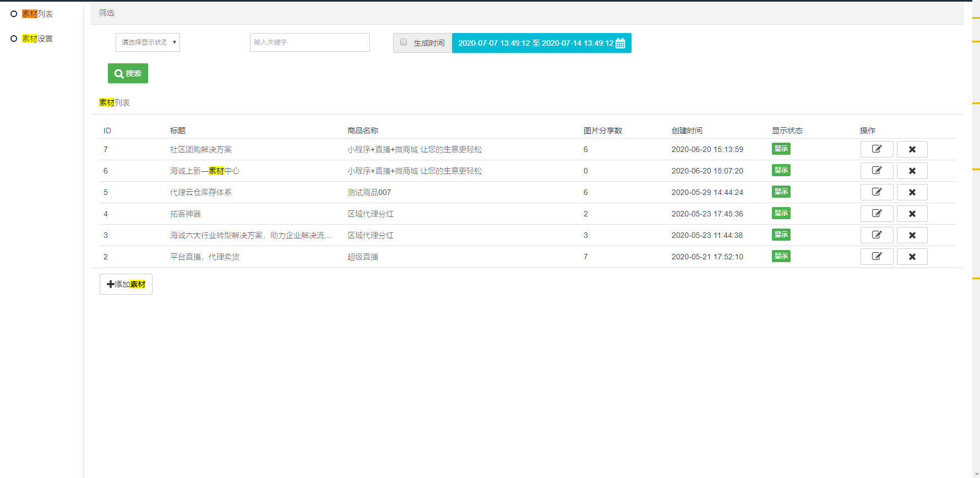The width and height of the screenshot is (980, 478).
Task: Enable the 生成时间 checkbox filter
Action: tap(404, 42)
